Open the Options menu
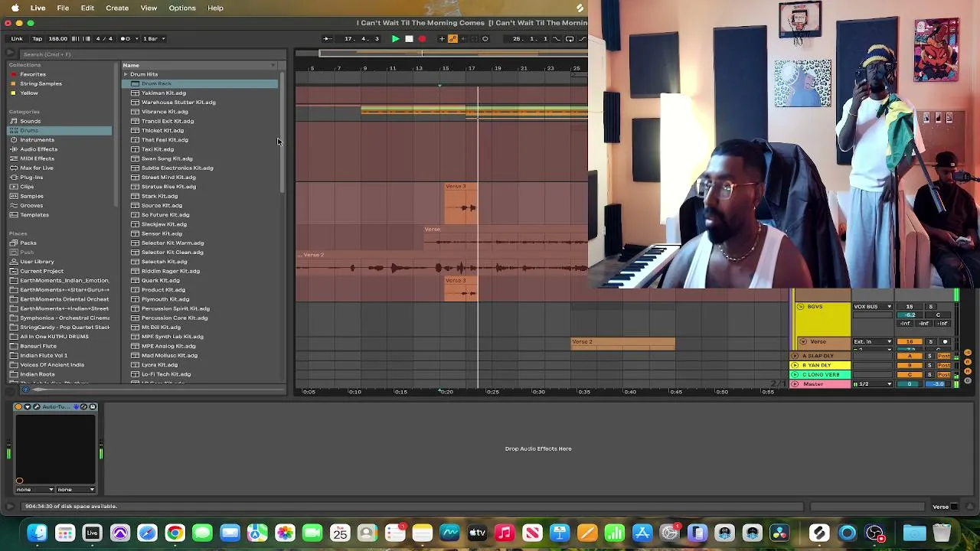Screen dimensions: 980x551 [182, 8]
